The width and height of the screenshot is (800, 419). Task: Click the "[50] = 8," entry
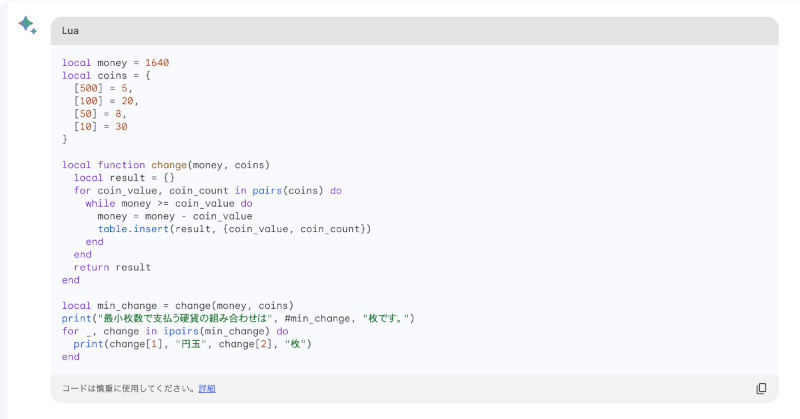[x=100, y=114]
